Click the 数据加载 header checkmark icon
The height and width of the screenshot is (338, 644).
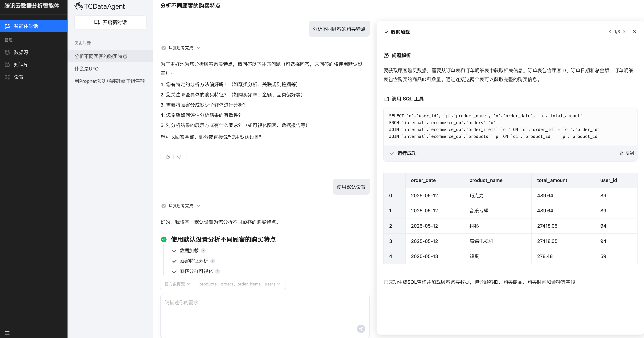386,32
